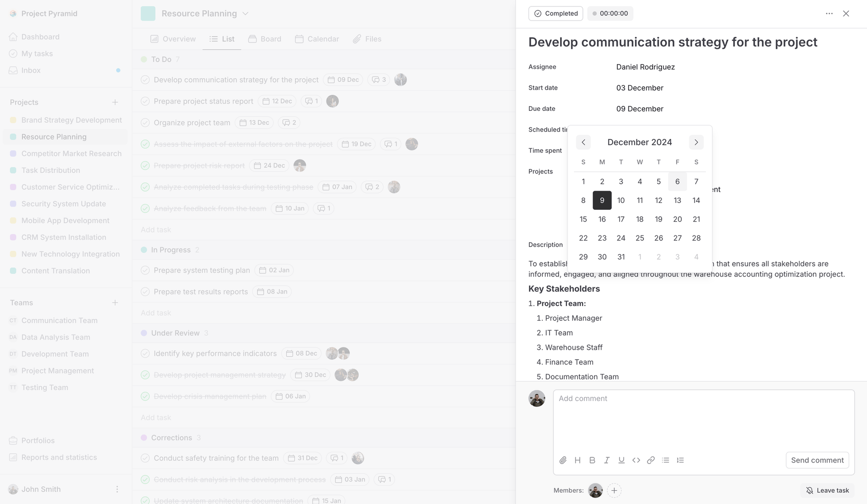The width and height of the screenshot is (867, 504).
Task: Insert a code block via code icon
Action: [x=636, y=460]
